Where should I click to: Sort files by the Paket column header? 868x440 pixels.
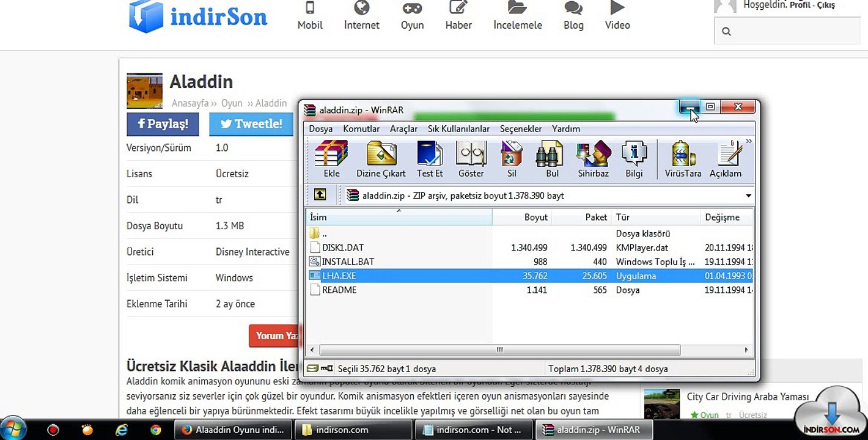tap(581, 217)
